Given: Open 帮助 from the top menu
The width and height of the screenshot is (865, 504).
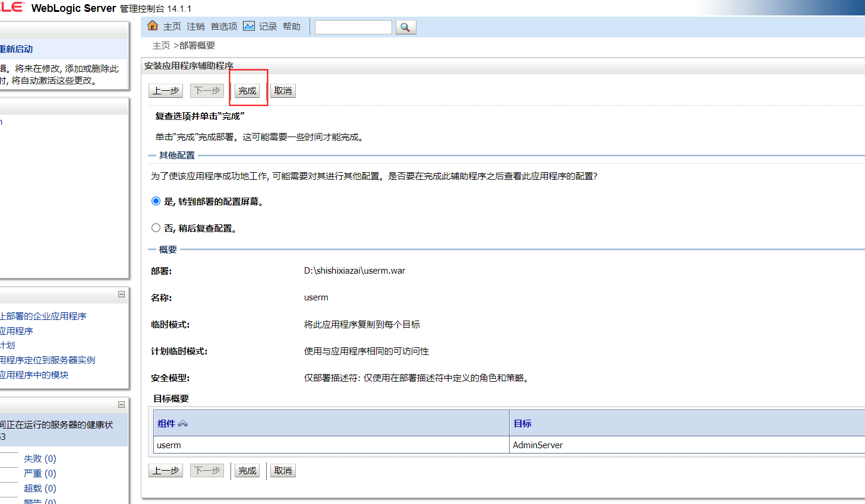Looking at the screenshot, I should 291,26.
